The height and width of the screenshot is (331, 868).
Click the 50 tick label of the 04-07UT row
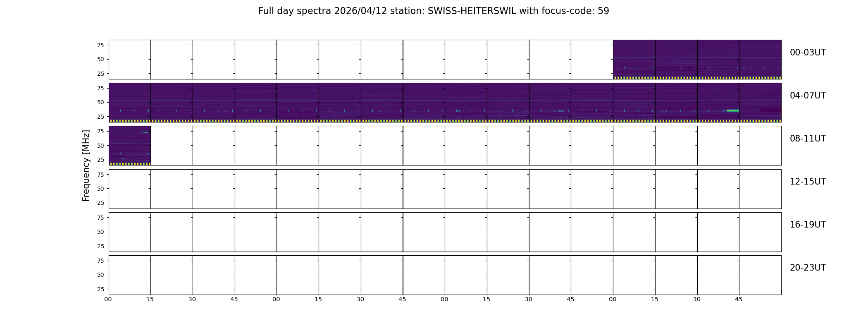point(100,102)
